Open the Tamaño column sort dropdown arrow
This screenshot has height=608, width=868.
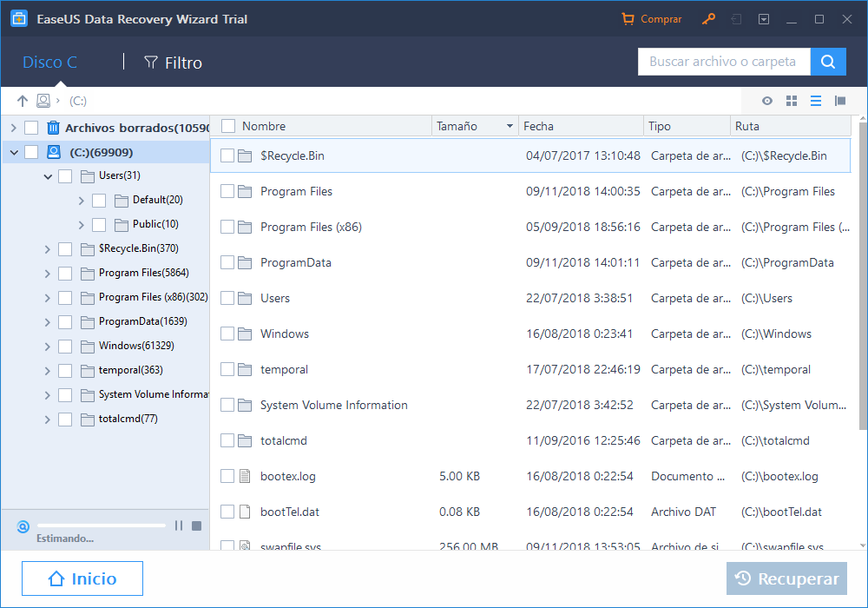click(510, 126)
